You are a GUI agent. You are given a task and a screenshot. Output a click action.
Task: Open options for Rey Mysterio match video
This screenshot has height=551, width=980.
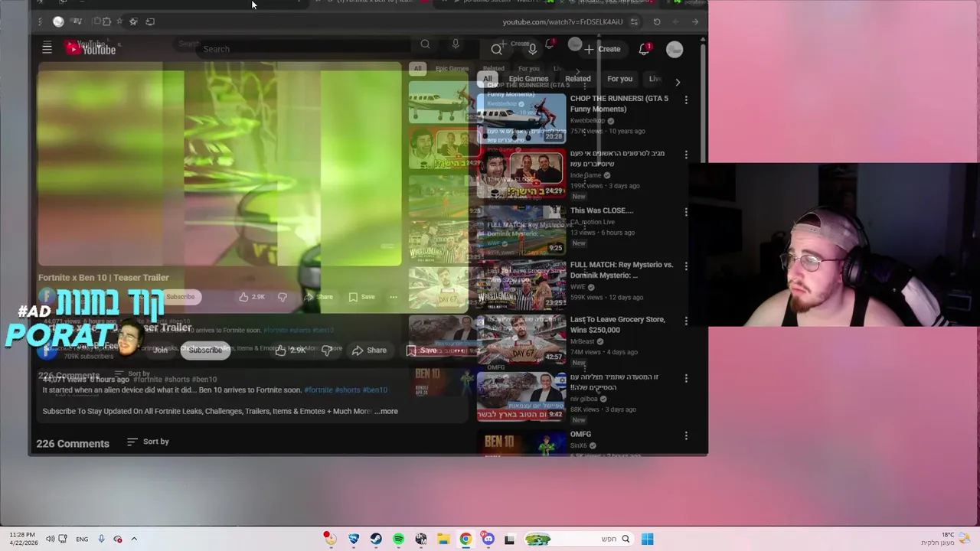pos(686,266)
